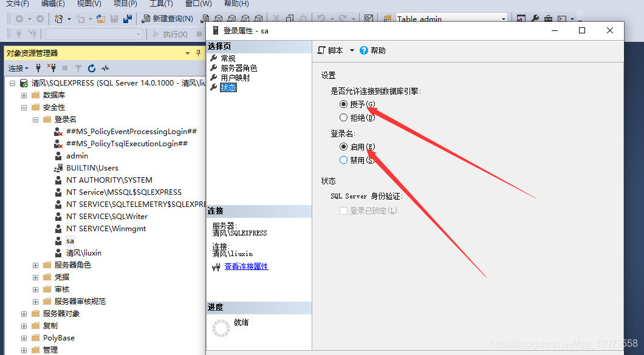Expand the 服务器角色 folder in the tree
Screen dimensions: 644x355
[35, 265]
